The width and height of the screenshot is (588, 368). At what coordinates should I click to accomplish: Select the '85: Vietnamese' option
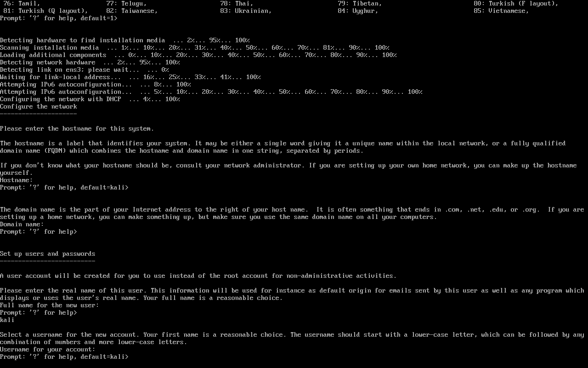tap(501, 11)
